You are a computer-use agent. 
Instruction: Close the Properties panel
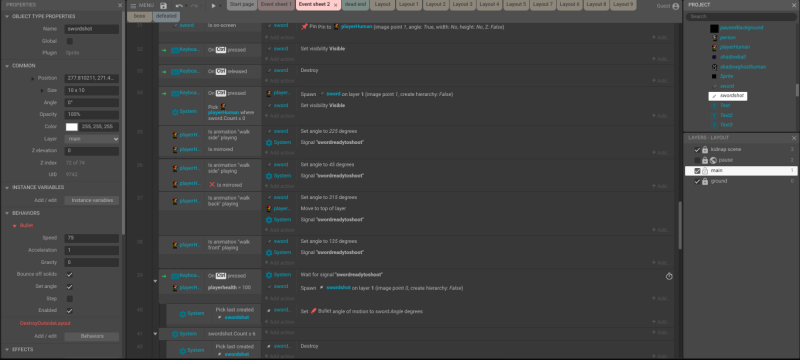tap(120, 5)
